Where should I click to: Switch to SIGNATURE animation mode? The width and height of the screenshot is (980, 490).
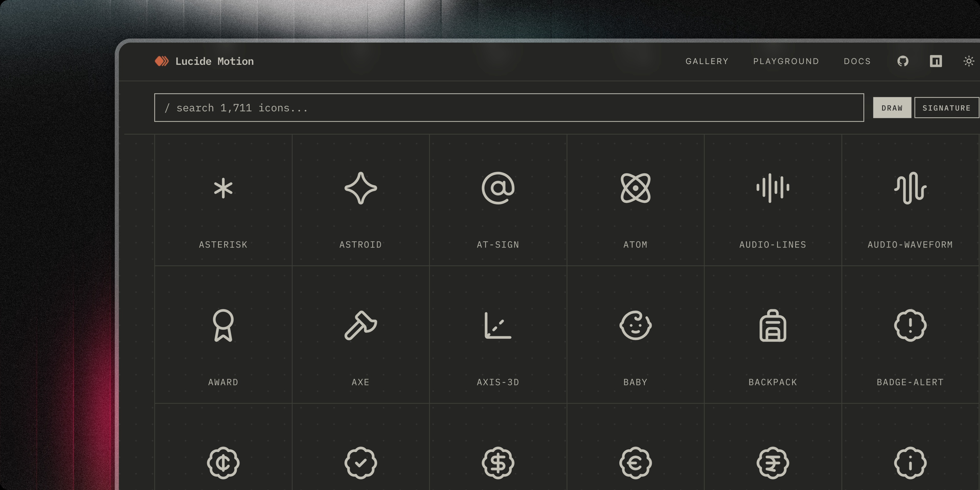click(x=947, y=108)
